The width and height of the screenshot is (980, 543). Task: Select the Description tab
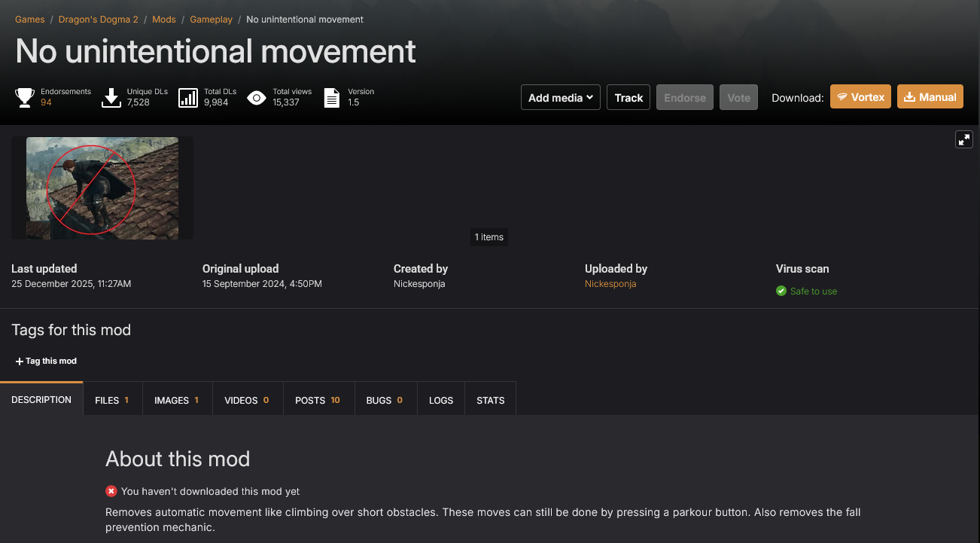tap(41, 400)
